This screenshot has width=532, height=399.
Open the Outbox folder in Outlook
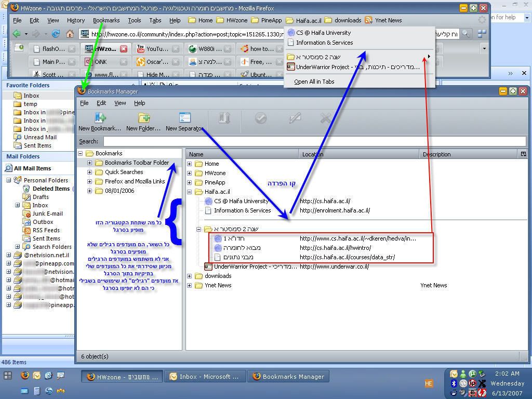[x=38, y=222]
